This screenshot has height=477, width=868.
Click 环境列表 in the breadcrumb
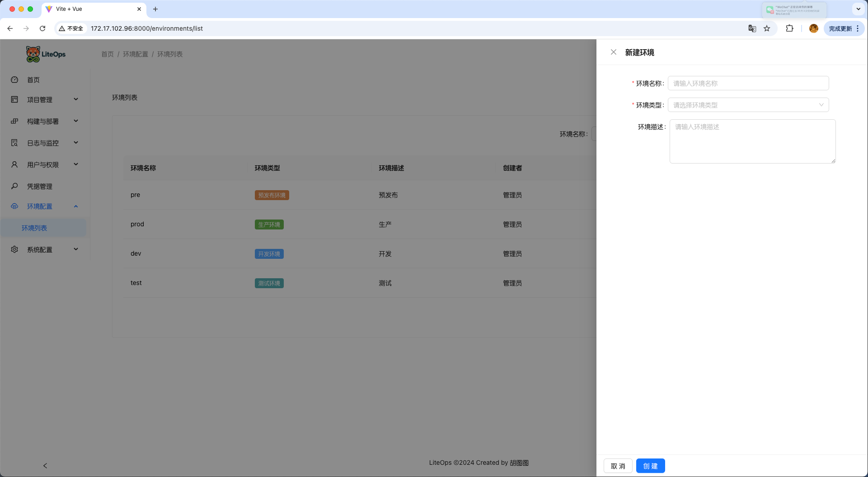pos(170,54)
